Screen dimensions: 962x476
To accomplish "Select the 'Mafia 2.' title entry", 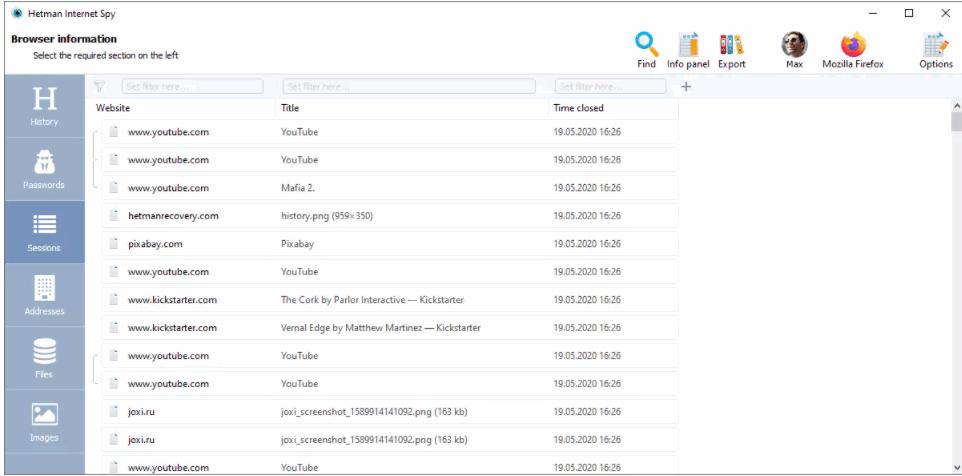I will [x=298, y=188].
